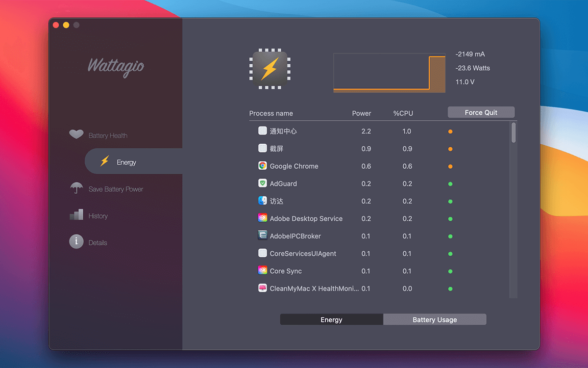Click the large chip lightning icon

tap(269, 69)
